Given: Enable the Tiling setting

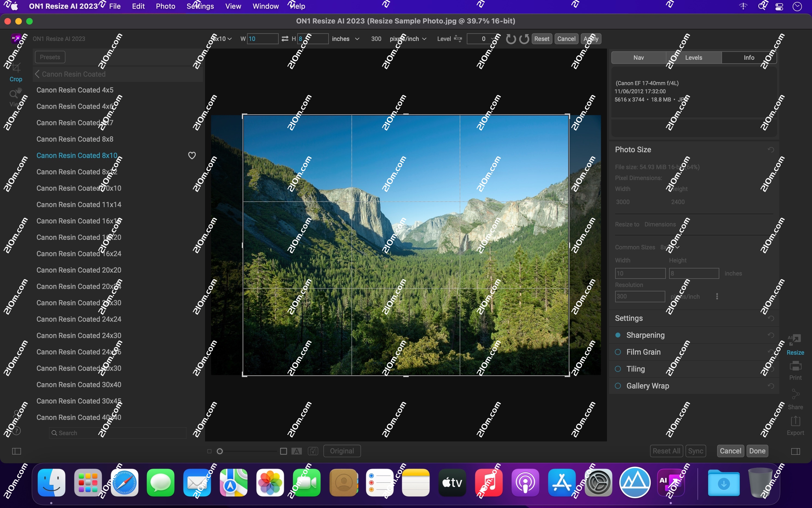Looking at the screenshot, I should [618, 369].
